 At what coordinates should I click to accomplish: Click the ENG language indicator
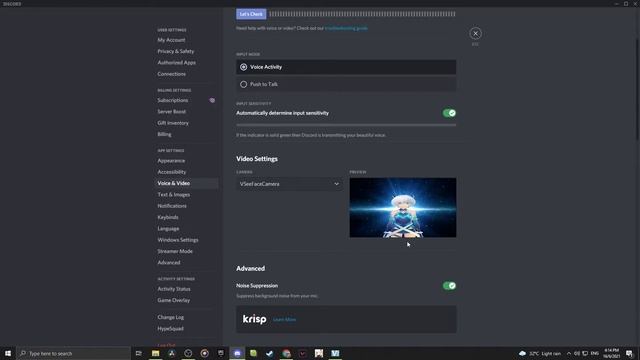595,353
